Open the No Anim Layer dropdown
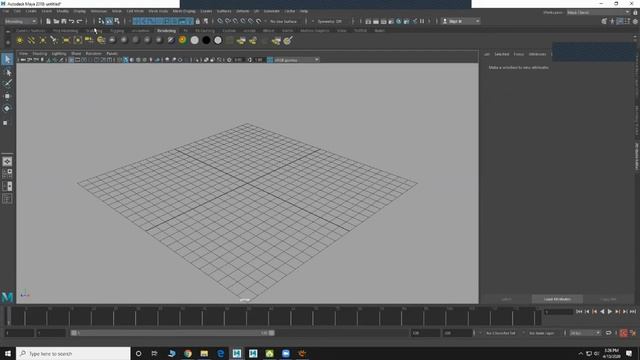640x360 pixels. (x=542, y=333)
